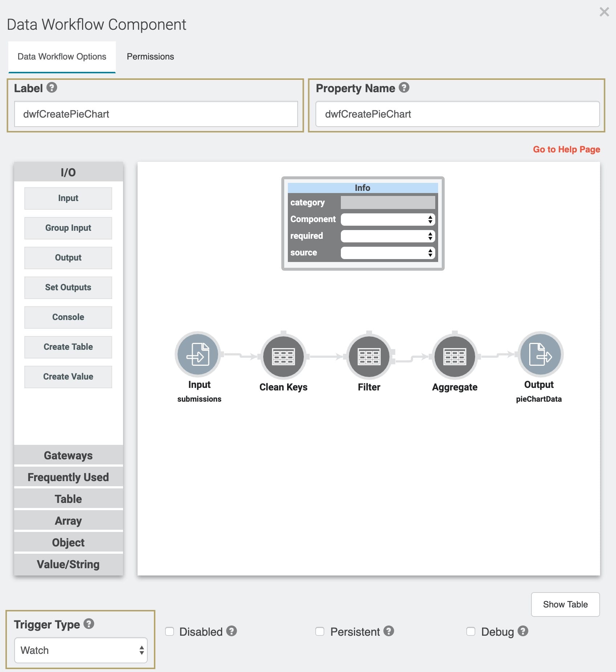Click the submissions label under Input node
Image resolution: width=616 pixels, height=672 pixels.
(199, 399)
